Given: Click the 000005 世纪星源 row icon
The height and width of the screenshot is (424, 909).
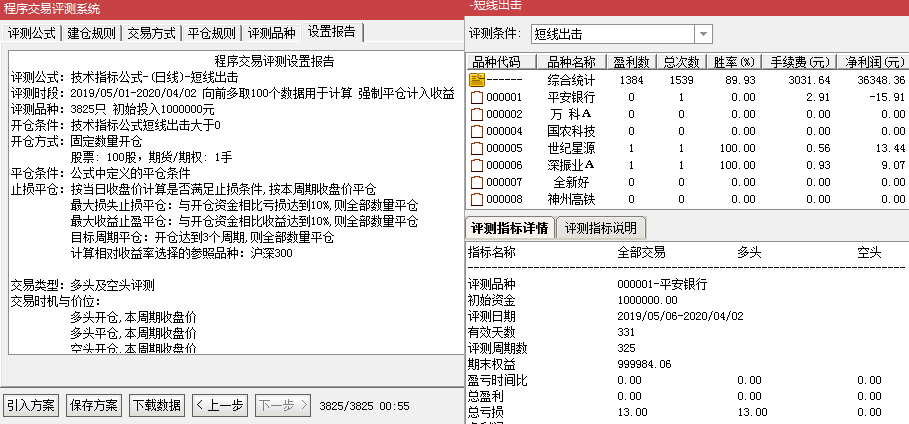Looking at the screenshot, I should (476, 148).
